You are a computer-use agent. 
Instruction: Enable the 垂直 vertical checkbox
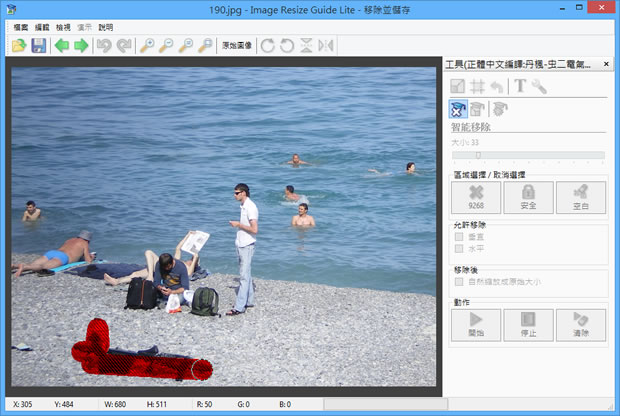click(459, 237)
